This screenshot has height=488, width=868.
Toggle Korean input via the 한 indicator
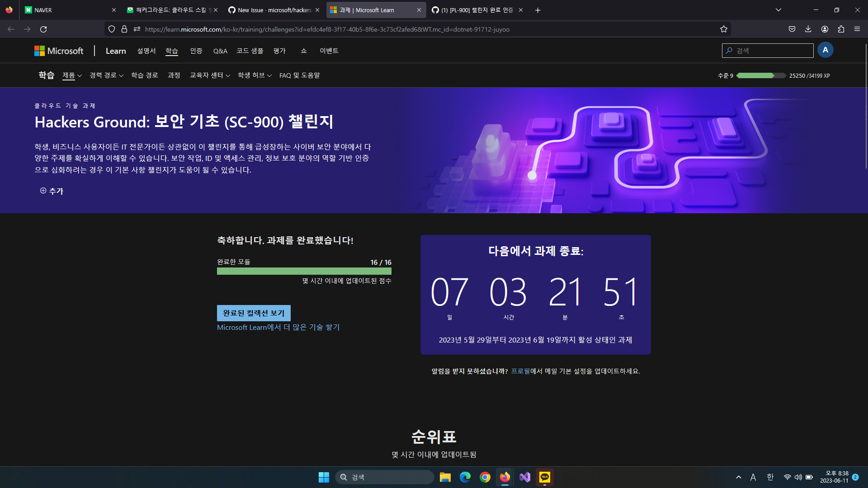(x=769, y=477)
